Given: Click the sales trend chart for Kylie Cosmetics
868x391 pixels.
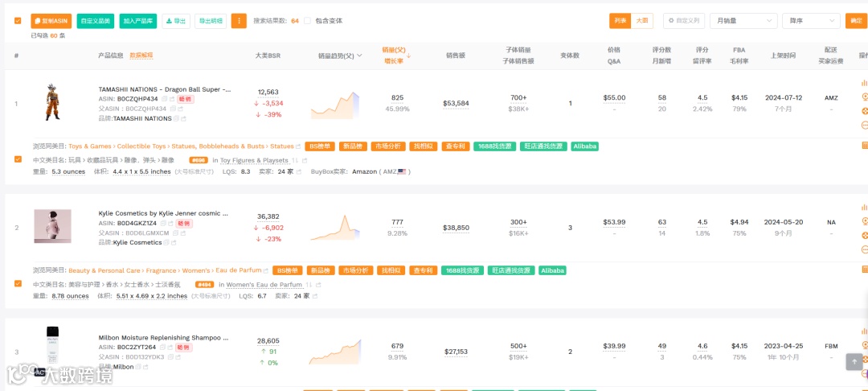Looking at the screenshot, I should pyautogui.click(x=335, y=228).
